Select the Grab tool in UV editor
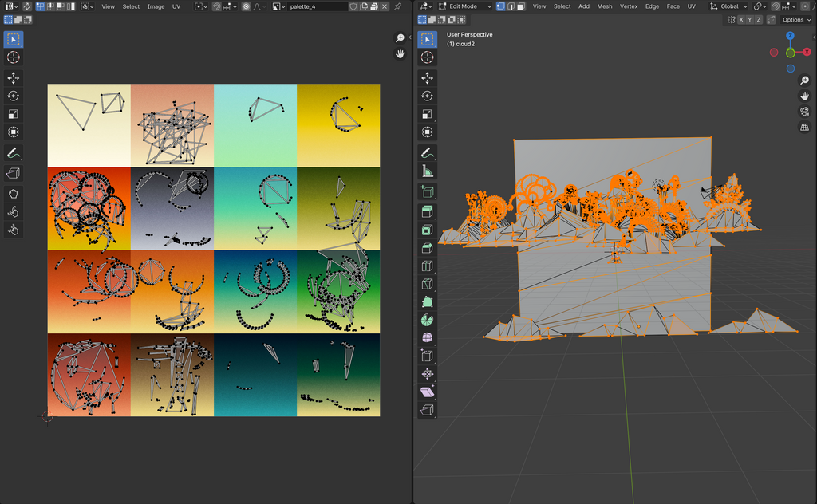This screenshot has width=817, height=504. point(14,194)
